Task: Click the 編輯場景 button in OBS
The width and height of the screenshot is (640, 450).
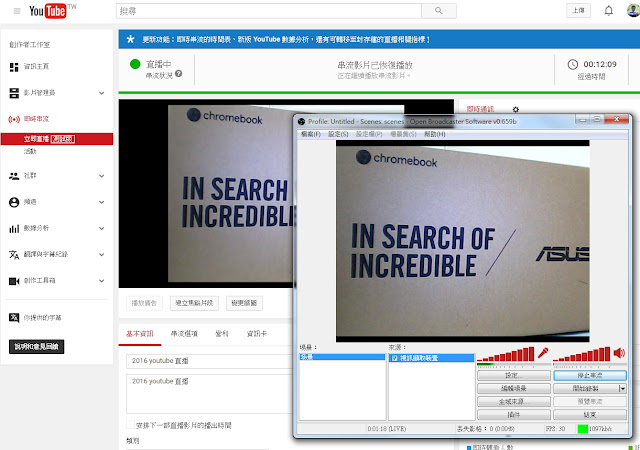Action: [514, 388]
